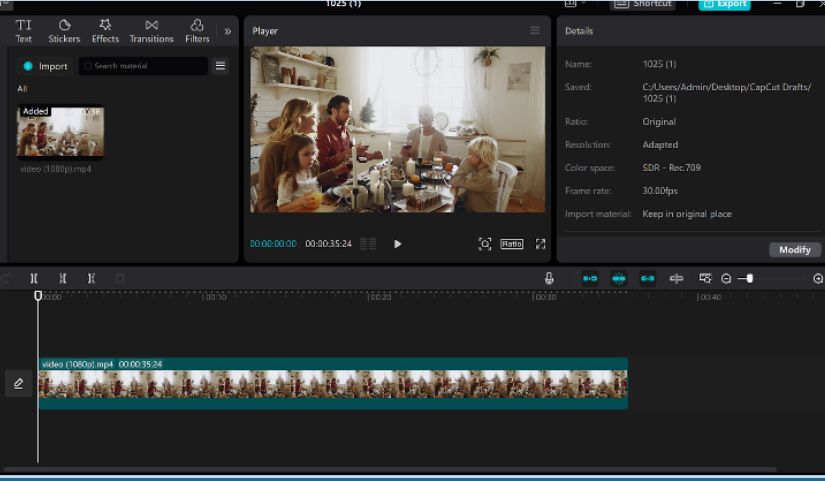
Task: Open the Stickers panel
Action: pos(64,31)
